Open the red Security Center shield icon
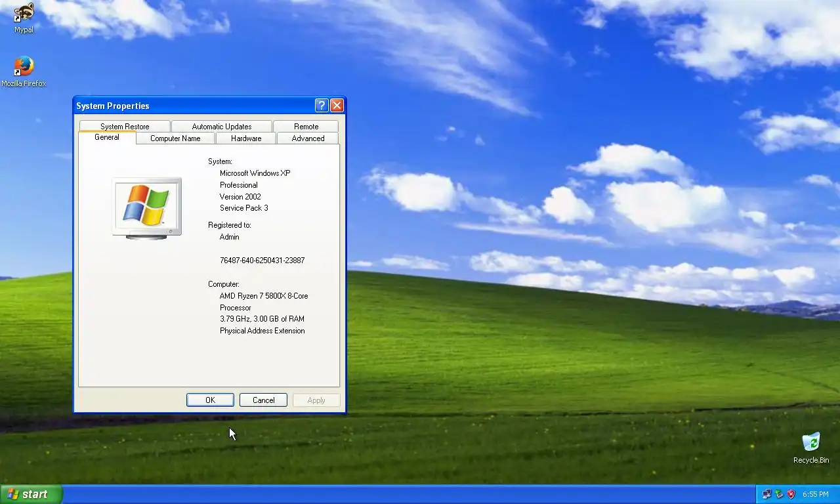840x504 pixels. pyautogui.click(x=791, y=494)
